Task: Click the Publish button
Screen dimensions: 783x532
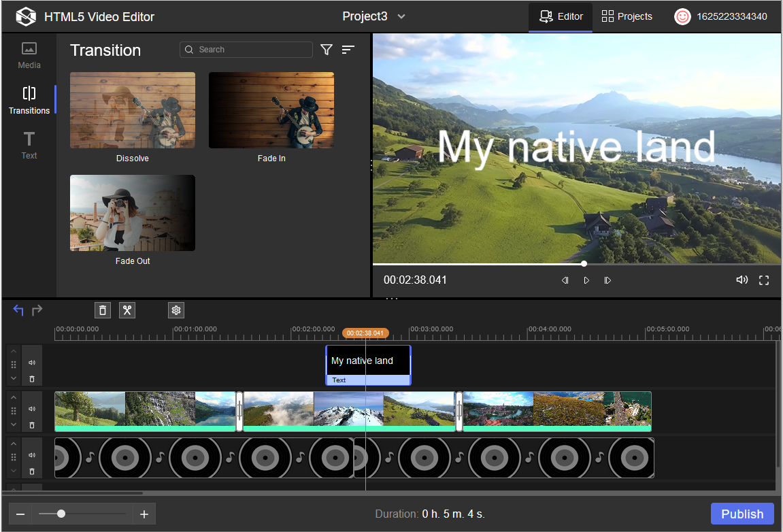Action: tap(742, 514)
